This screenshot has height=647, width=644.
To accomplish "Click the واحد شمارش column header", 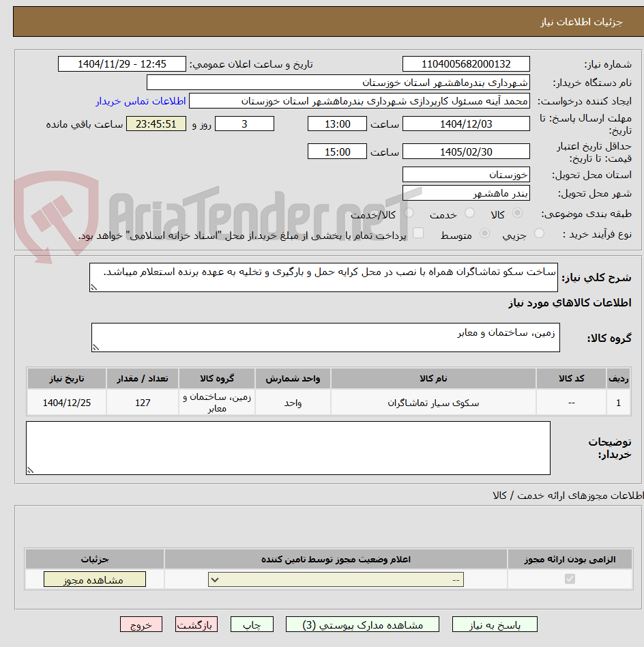I will pyautogui.click(x=293, y=378).
